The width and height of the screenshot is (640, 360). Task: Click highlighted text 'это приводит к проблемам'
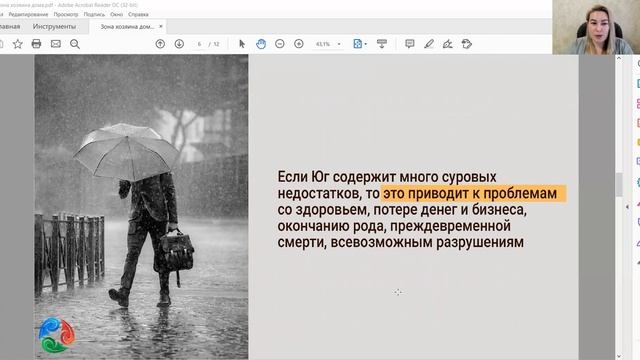470,193
